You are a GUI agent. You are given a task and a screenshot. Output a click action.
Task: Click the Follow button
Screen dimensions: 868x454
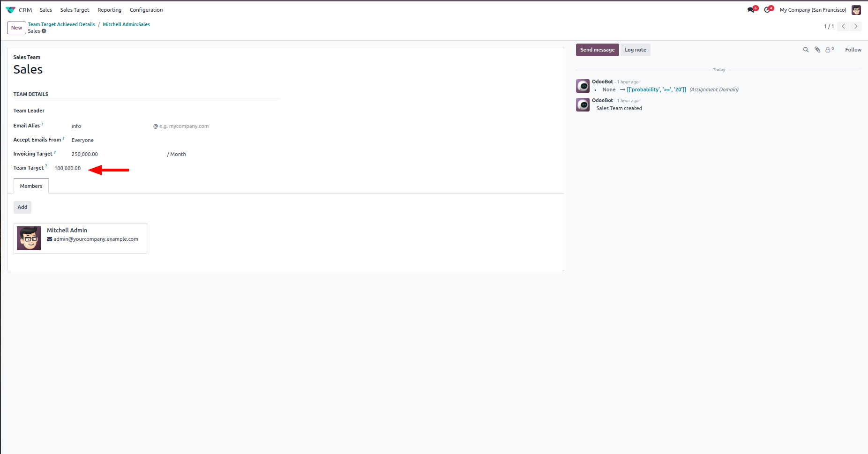click(x=853, y=50)
